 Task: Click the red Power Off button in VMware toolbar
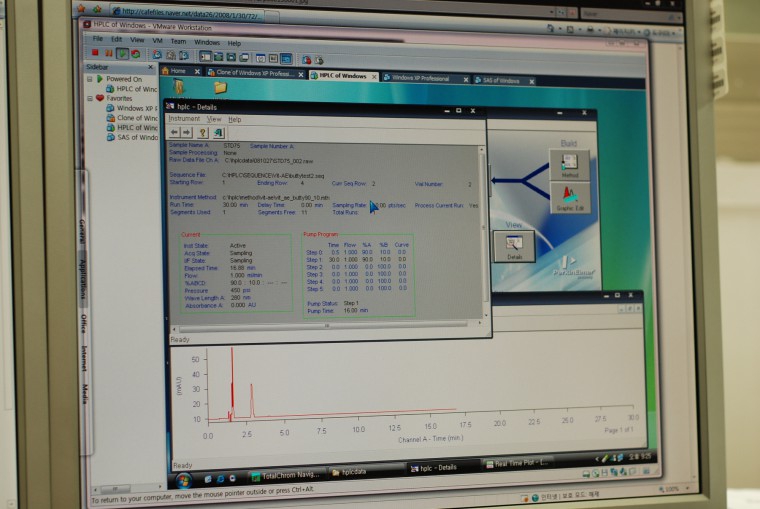pyautogui.click(x=95, y=52)
